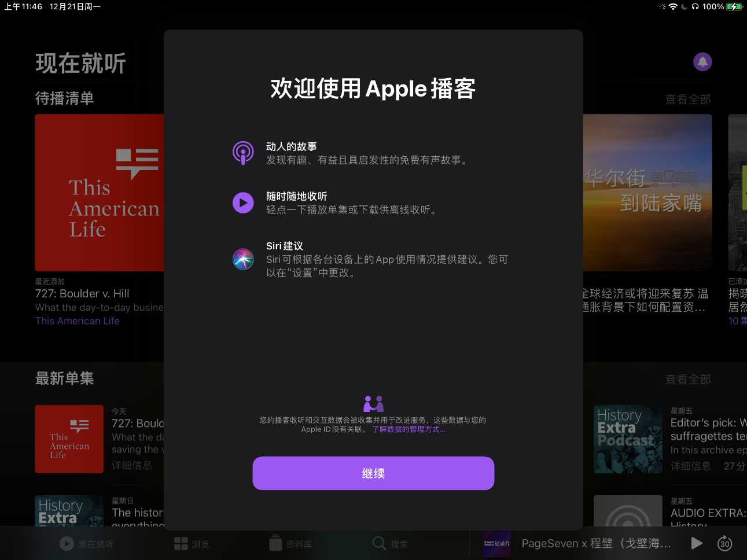Open the large This American Life artwork
Screen dimensions: 747x560
click(x=100, y=193)
